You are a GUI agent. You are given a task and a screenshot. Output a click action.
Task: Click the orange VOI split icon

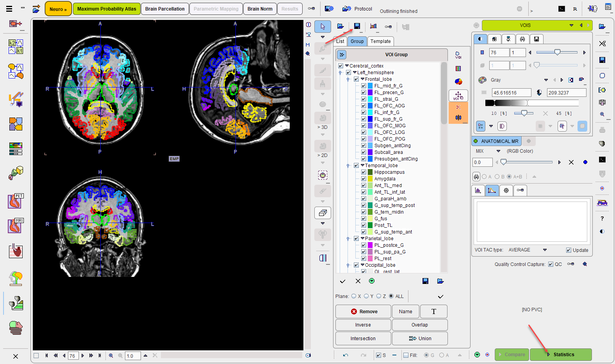(x=458, y=118)
